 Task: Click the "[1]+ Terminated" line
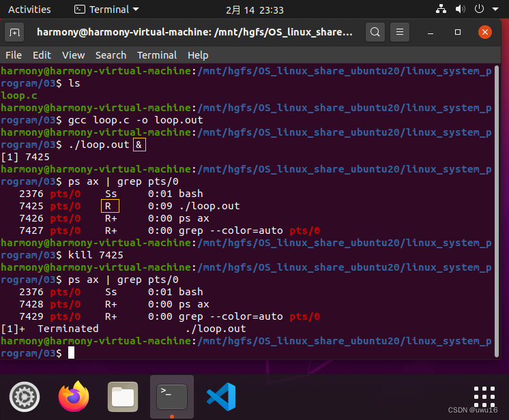123,329
